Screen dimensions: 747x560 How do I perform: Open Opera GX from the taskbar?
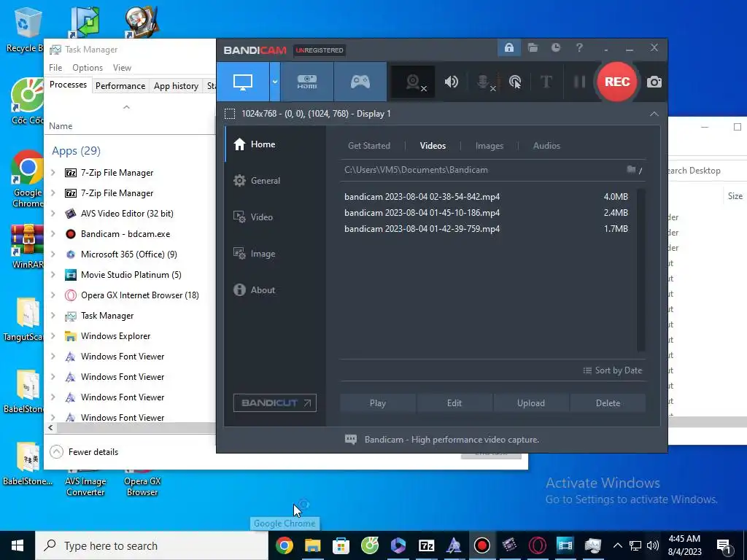pyautogui.click(x=538, y=545)
